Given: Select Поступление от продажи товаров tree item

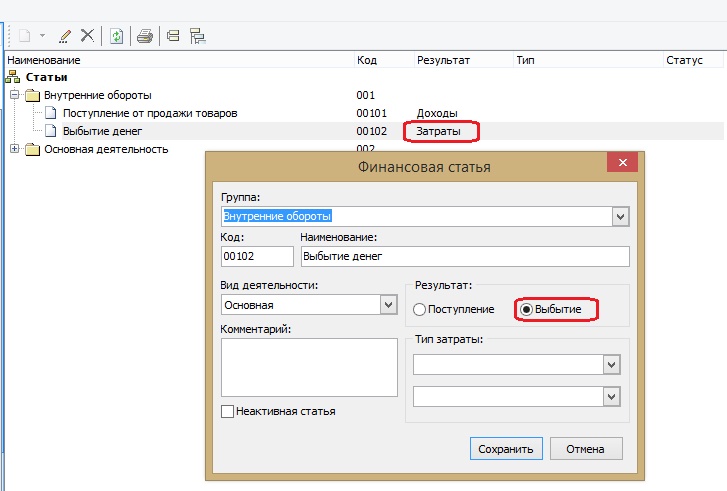Looking at the screenshot, I should pos(147,113).
